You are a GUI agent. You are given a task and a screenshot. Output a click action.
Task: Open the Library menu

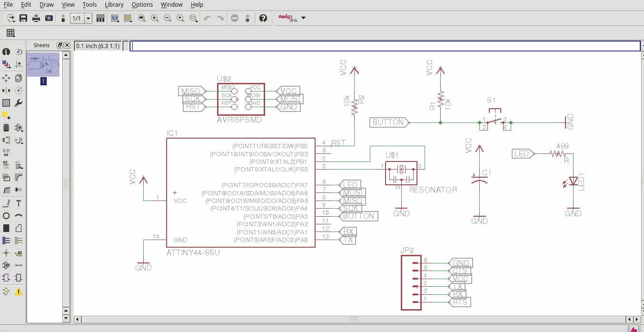click(x=114, y=5)
